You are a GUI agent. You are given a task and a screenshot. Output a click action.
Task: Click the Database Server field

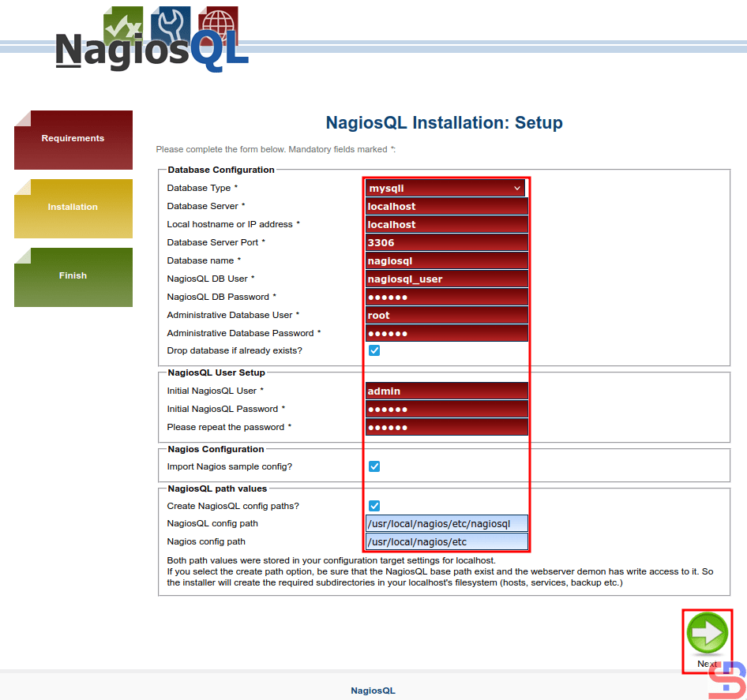446,207
